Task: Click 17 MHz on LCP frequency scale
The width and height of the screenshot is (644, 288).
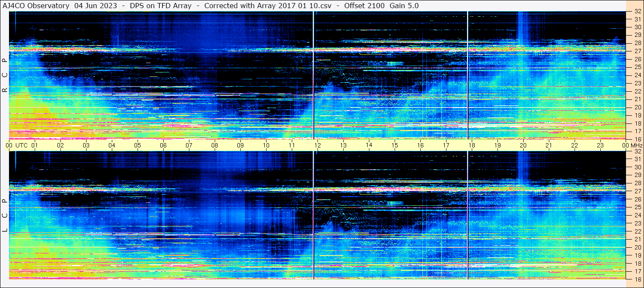Action: 637,271
